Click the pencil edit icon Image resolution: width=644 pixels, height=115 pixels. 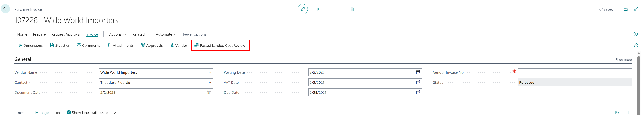[x=303, y=9]
